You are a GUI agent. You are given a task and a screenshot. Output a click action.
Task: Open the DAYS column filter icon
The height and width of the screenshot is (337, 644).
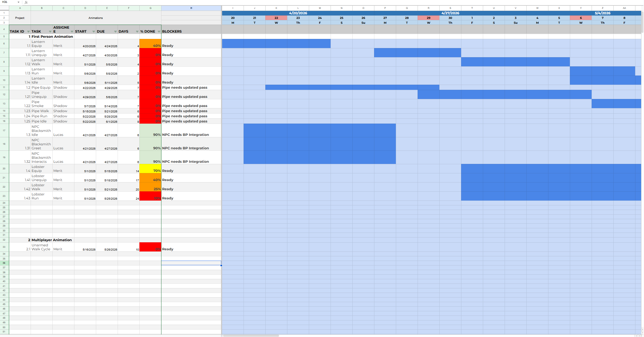137,32
